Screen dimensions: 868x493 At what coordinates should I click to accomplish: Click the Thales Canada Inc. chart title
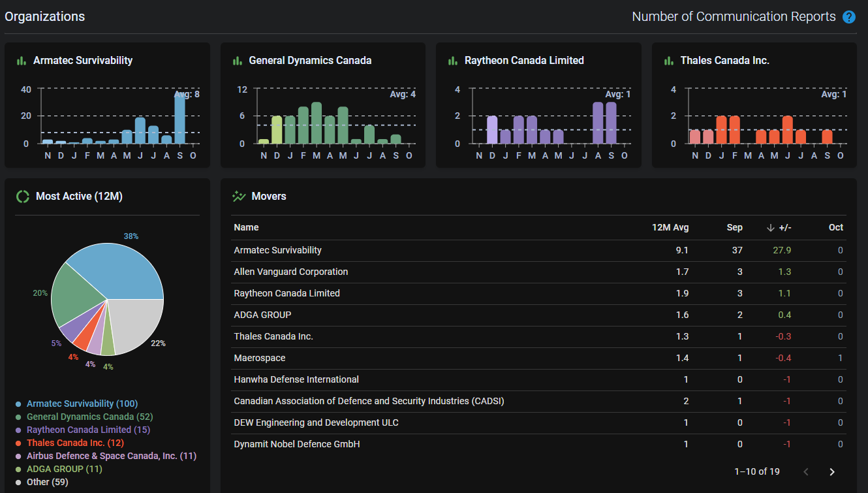click(x=725, y=60)
